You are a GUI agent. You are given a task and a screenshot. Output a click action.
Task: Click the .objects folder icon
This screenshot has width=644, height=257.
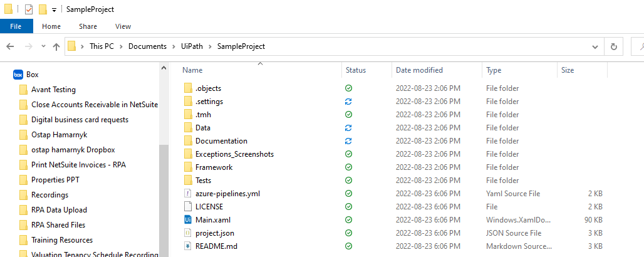click(x=188, y=88)
